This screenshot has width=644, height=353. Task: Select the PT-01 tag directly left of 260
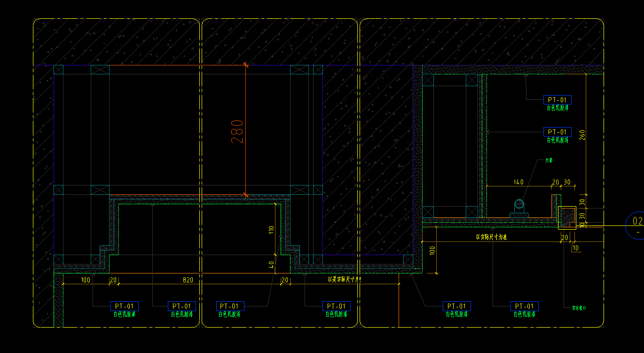pyautogui.click(x=558, y=132)
